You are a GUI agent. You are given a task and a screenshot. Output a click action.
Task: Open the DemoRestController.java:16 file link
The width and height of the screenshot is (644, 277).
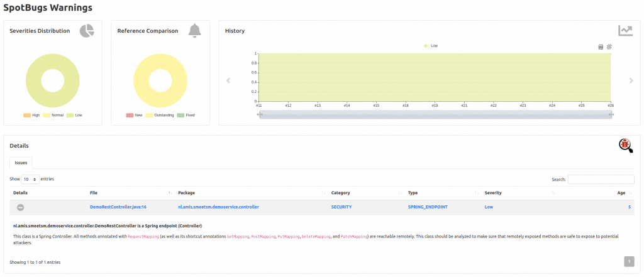point(118,207)
